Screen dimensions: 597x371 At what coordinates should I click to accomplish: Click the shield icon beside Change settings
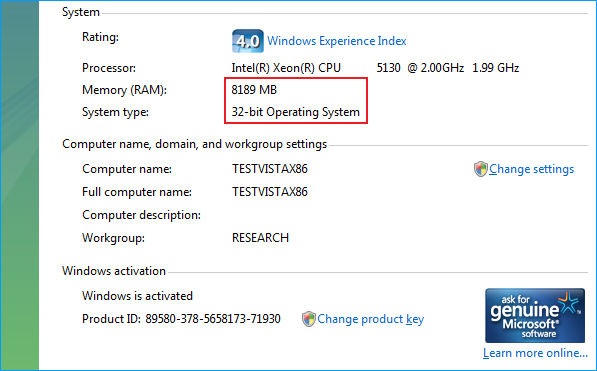[x=480, y=169]
